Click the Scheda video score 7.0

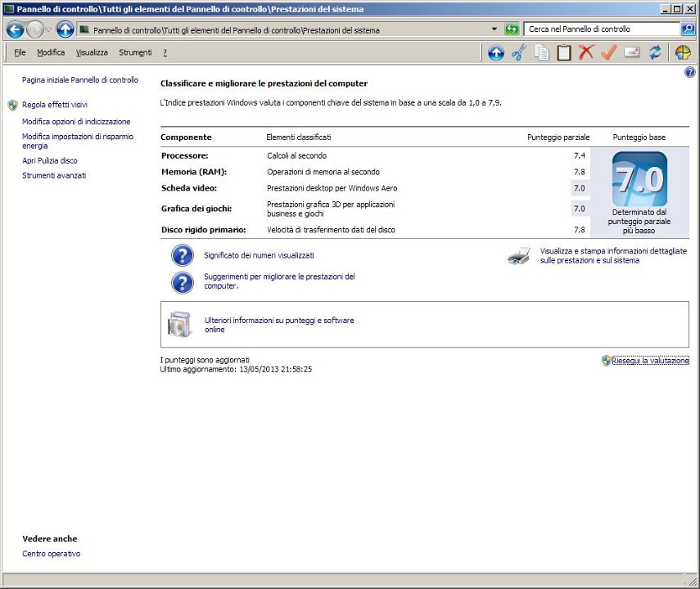[x=580, y=188]
